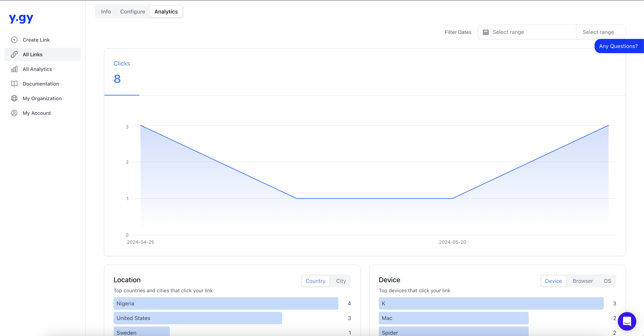This screenshot has height=336, width=644.
Task: Click the Any Questions? button
Action: [619, 46]
